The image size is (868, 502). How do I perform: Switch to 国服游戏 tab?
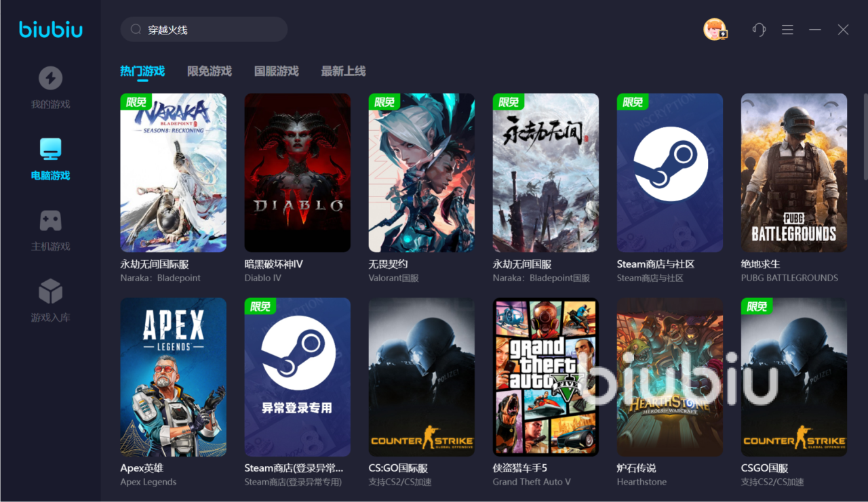pos(276,71)
